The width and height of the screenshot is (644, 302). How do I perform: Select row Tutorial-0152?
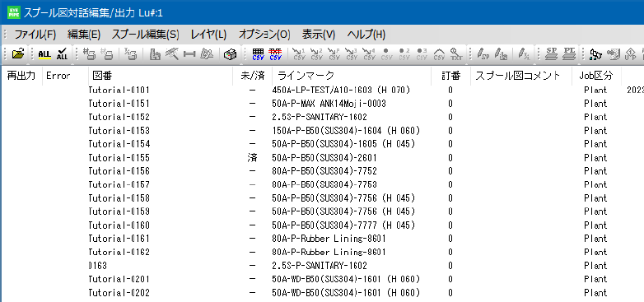[x=322, y=117]
